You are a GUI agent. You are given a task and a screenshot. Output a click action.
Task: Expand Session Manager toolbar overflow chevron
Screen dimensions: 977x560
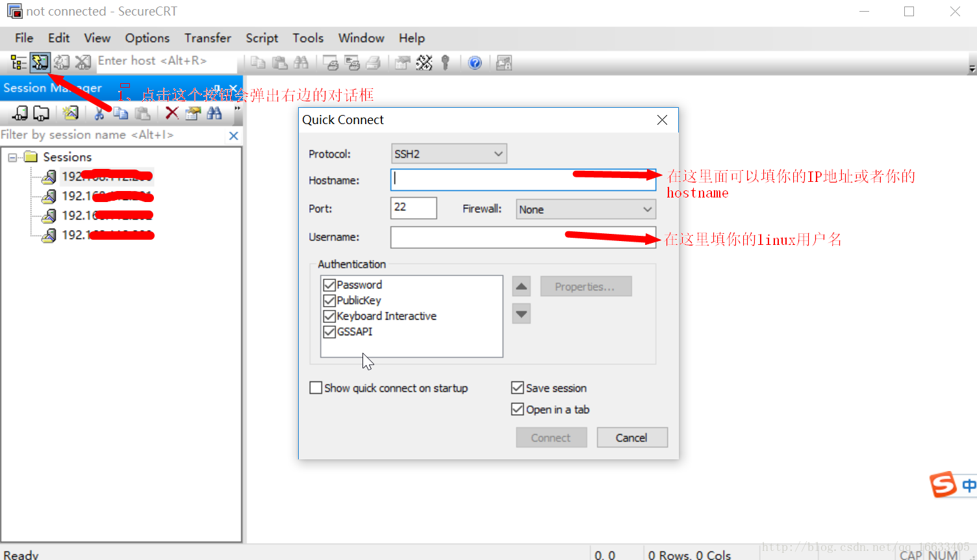pyautogui.click(x=237, y=108)
